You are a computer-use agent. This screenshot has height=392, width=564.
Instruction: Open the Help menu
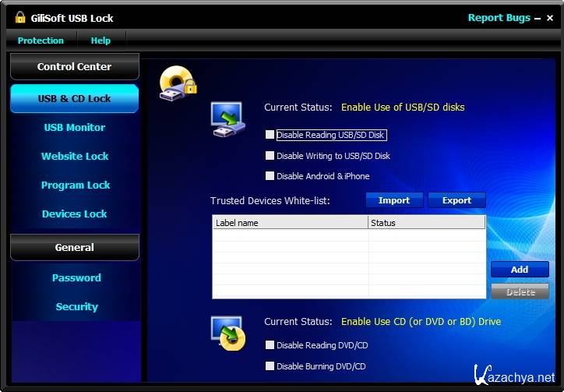tap(100, 41)
